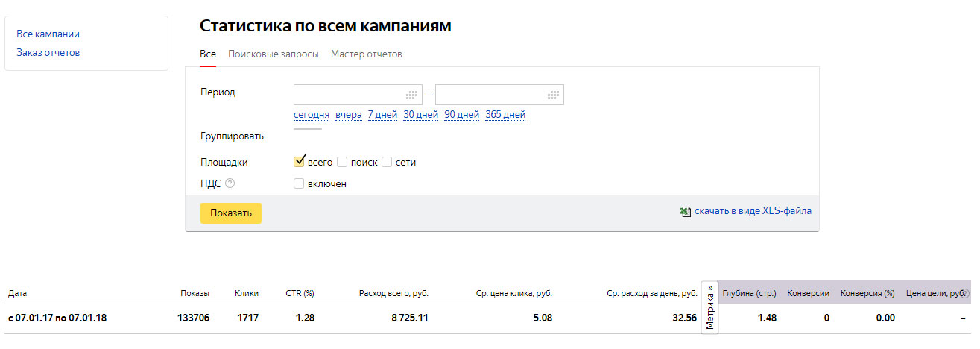Click the 'Показы' column header

(x=195, y=293)
